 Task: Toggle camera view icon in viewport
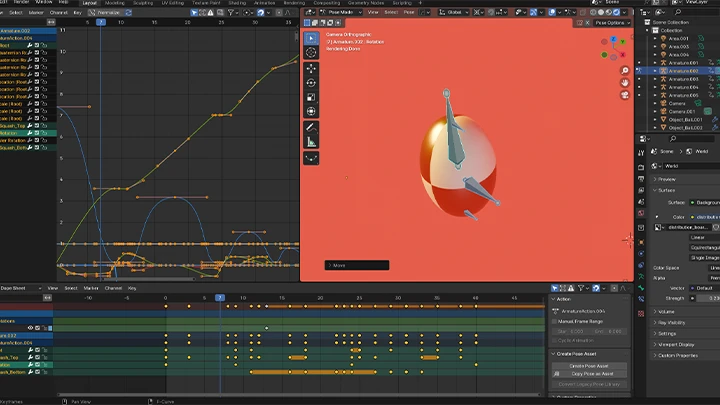pos(624,95)
